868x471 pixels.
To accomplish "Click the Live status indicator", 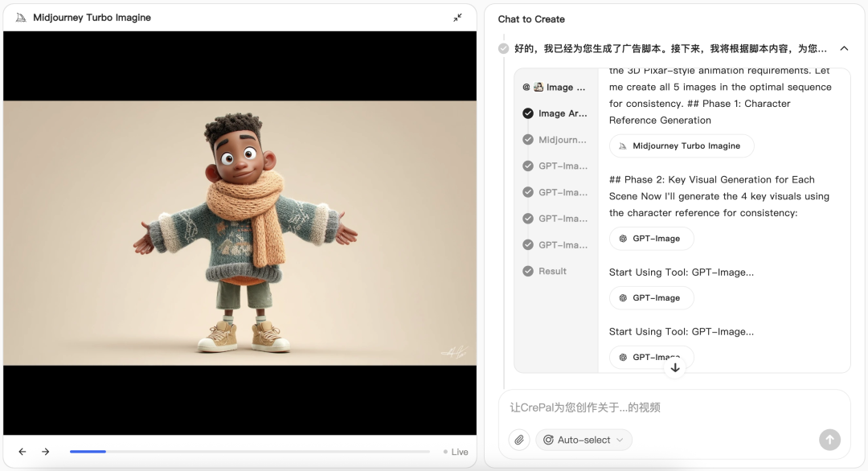I will click(456, 452).
